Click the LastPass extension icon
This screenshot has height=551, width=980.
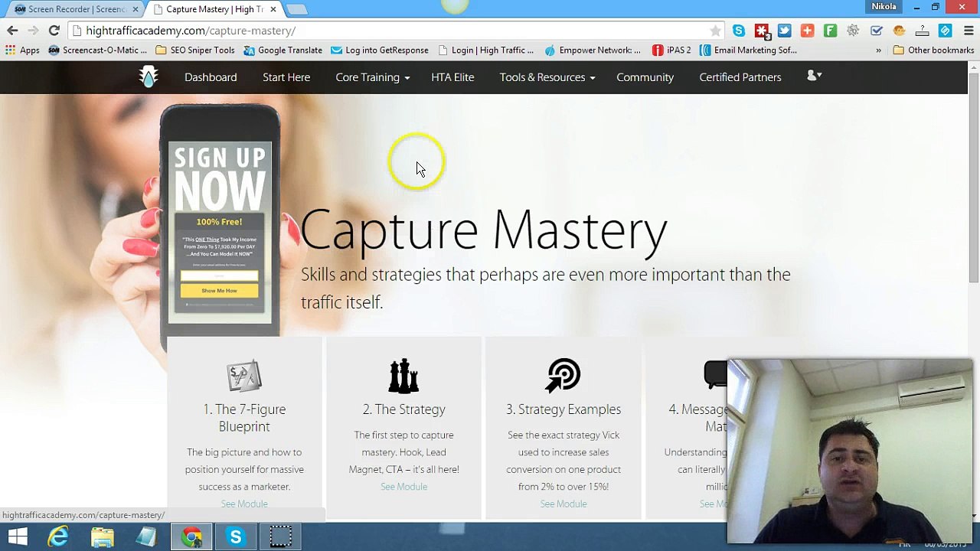coord(761,31)
